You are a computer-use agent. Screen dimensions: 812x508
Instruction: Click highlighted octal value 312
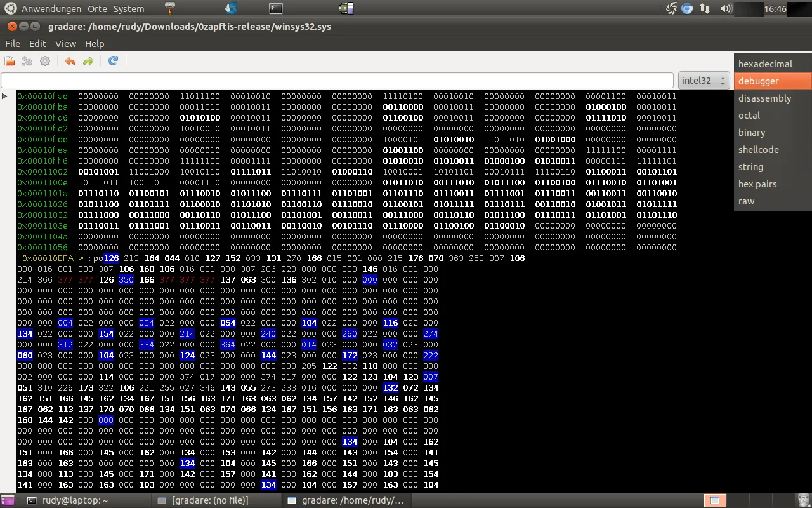pyautogui.click(x=65, y=345)
